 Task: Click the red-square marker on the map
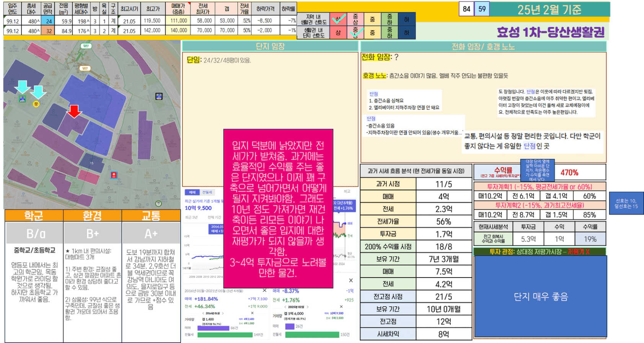click(x=114, y=175)
